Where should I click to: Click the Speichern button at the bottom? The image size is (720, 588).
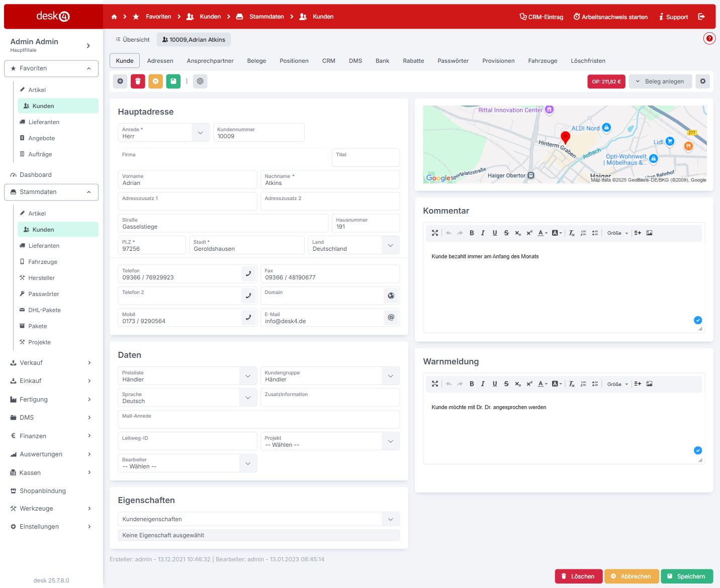point(686,576)
